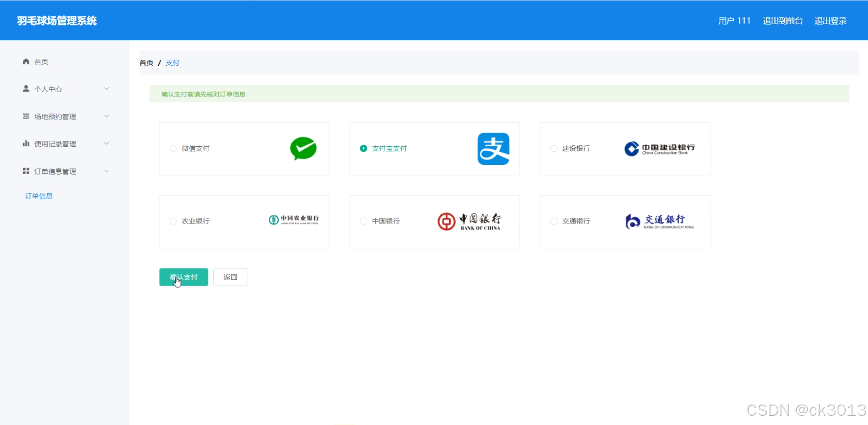Screen dimensions: 868x425
Task: Click 退出登录 in the header
Action: (x=831, y=21)
